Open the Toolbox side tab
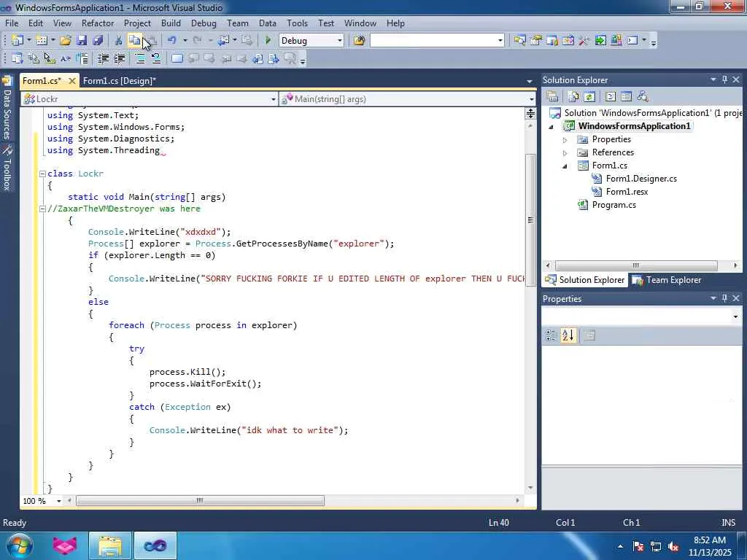Screen dimensions: 747x560 pos(7,168)
